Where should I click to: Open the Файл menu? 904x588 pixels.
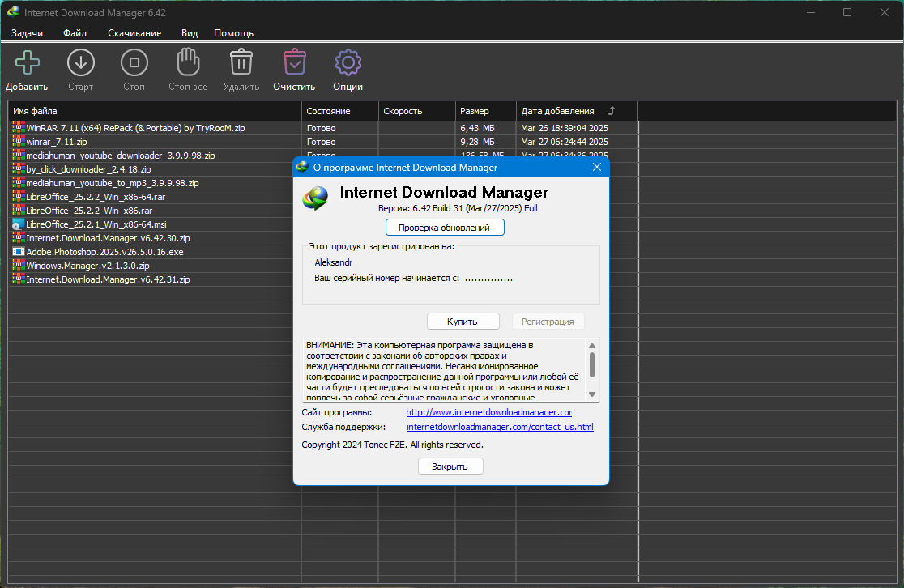point(75,33)
